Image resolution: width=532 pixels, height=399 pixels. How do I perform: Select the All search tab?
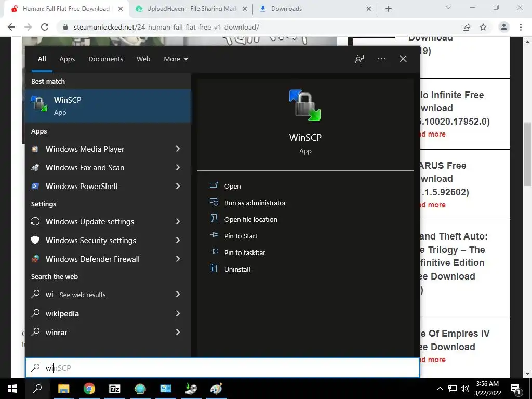click(42, 59)
